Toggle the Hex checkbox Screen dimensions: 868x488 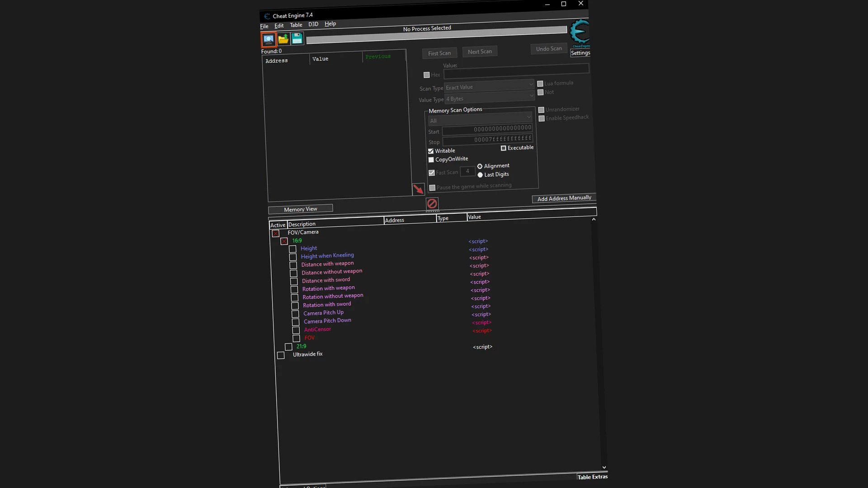[x=426, y=75]
